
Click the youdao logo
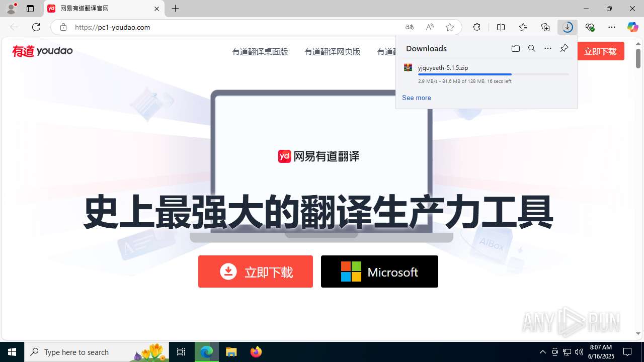[42, 51]
